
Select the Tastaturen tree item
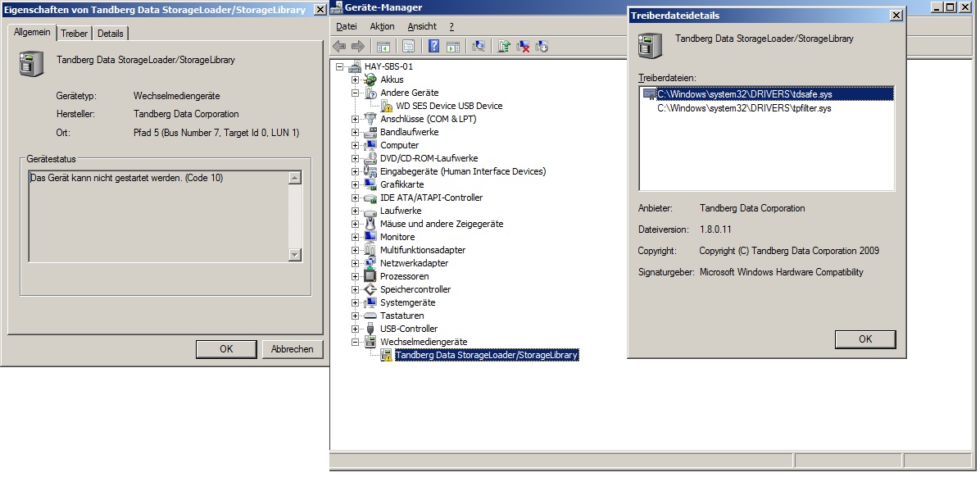[x=402, y=316]
